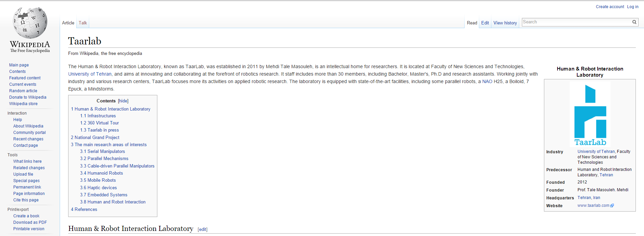
Task: Jump to 3.4 Humanoid Robots
Action: point(101,173)
